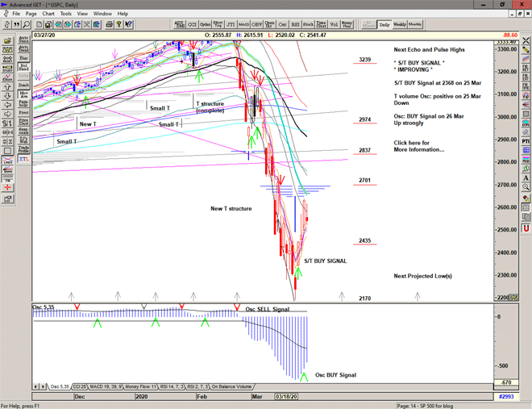Select the zoom magnifier tool in right toolbar

526,187
